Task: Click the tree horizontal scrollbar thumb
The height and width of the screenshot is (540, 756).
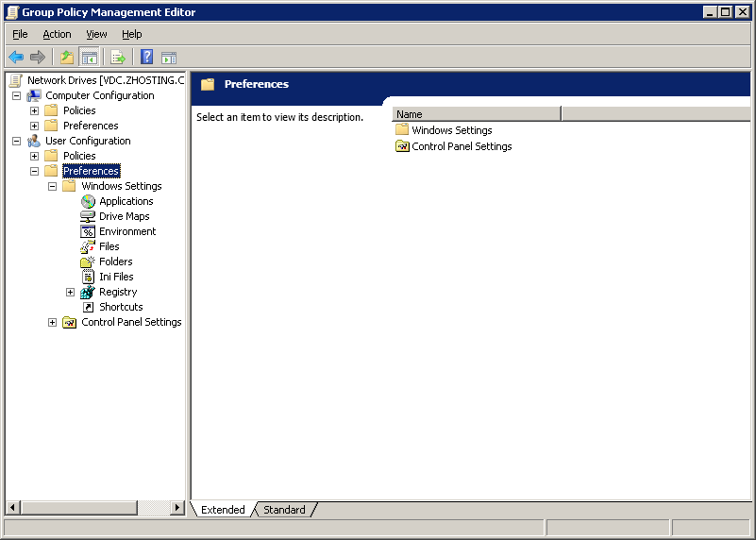Action: click(79, 507)
